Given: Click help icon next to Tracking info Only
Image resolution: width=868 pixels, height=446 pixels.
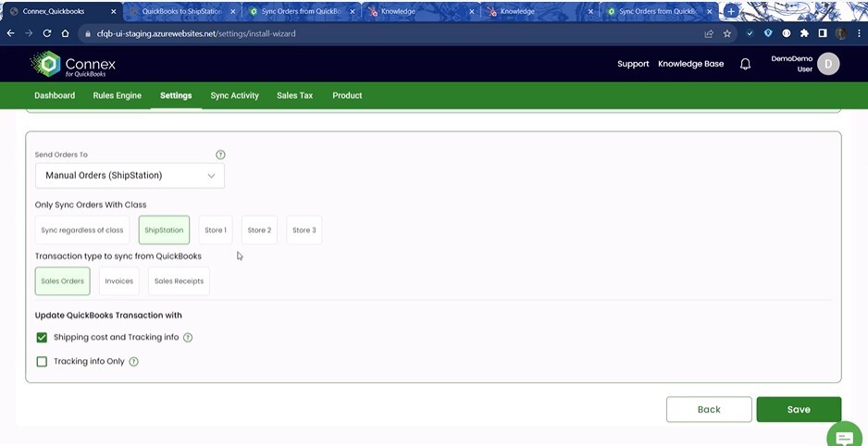Looking at the screenshot, I should (133, 362).
